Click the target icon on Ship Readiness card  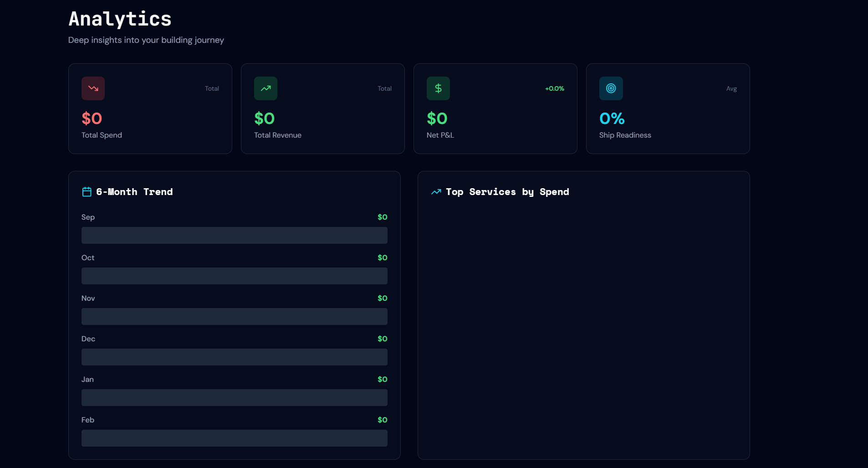611,88
